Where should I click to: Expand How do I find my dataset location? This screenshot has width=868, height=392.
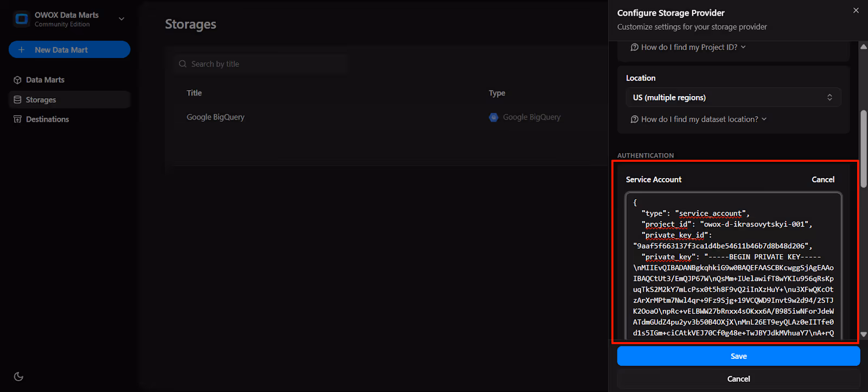tap(699, 119)
